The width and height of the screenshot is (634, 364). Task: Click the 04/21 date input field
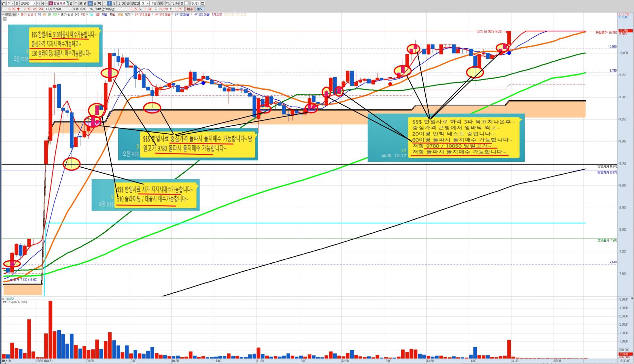click(195, 3)
